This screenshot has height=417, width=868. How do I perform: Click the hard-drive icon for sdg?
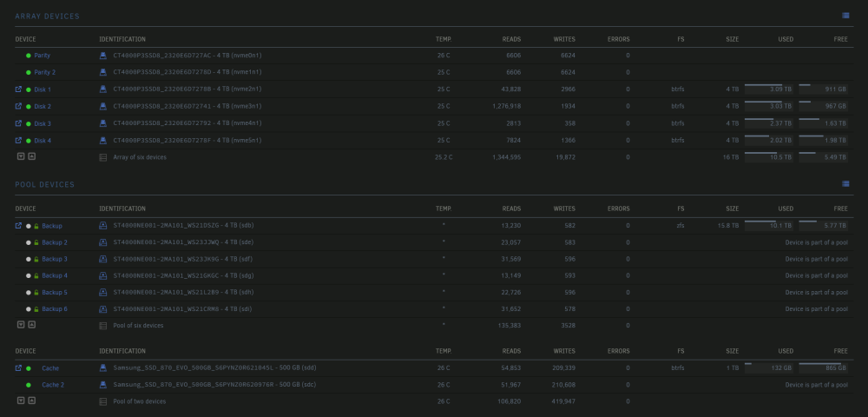tap(102, 275)
